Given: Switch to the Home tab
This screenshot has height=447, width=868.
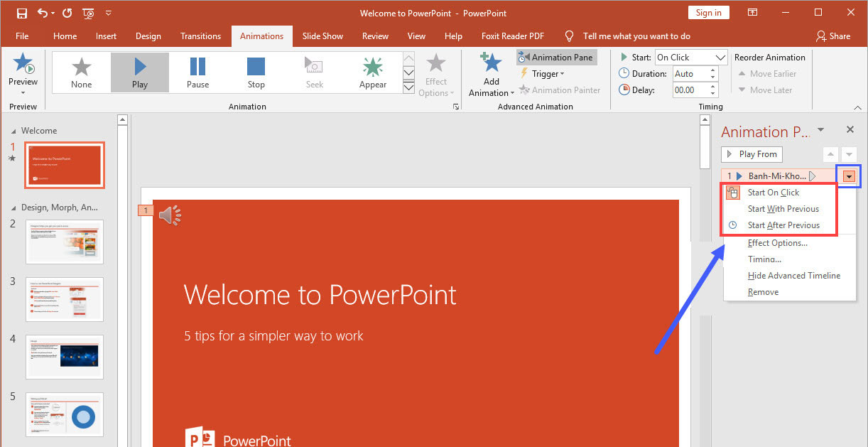Looking at the screenshot, I should click(x=65, y=36).
